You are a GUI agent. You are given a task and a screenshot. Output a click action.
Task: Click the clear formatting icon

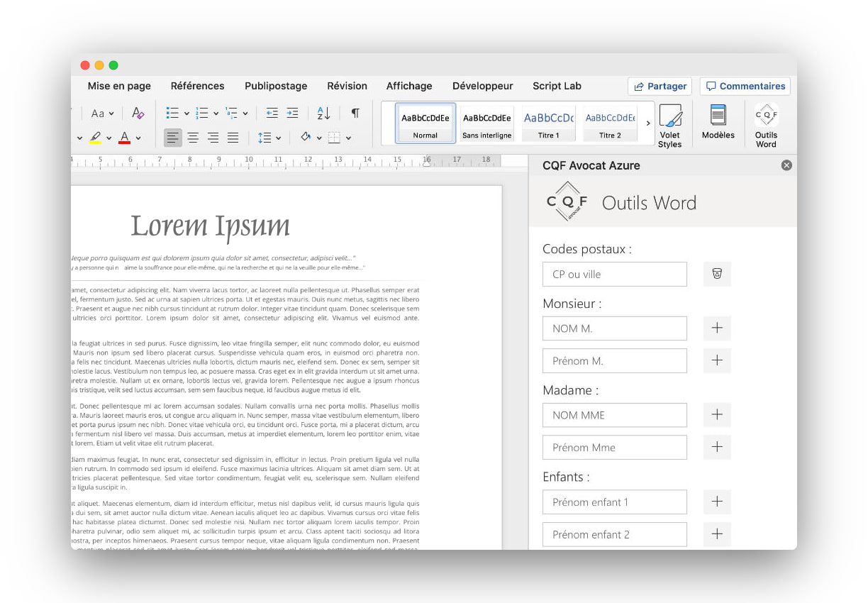click(138, 114)
